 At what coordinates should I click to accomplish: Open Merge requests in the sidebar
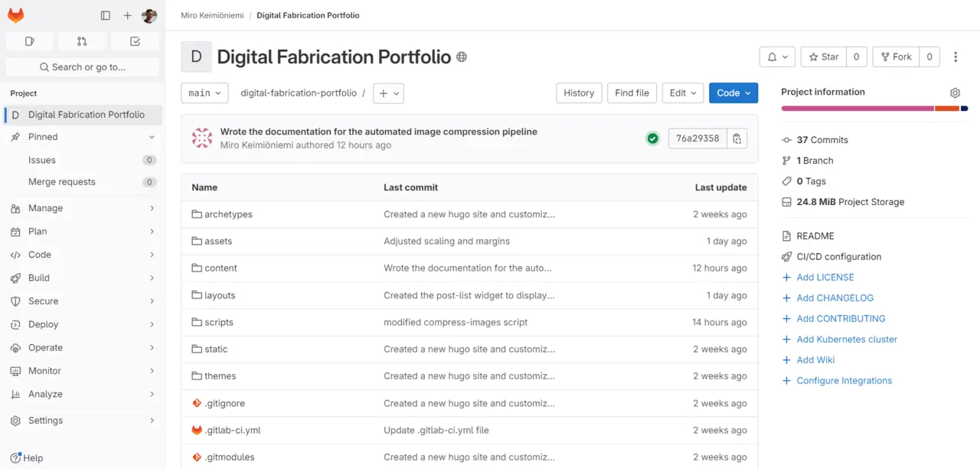62,182
